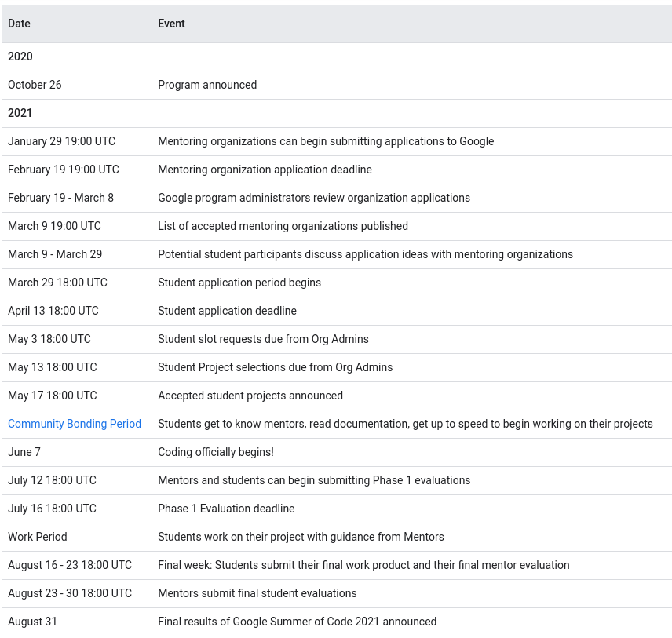Select the February 19 - March 8 row

[x=60, y=198]
